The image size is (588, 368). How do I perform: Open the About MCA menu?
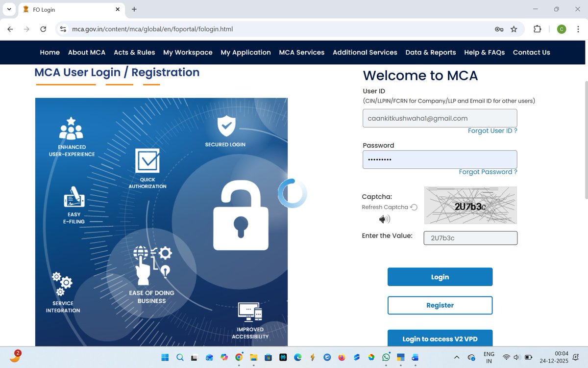(x=87, y=53)
